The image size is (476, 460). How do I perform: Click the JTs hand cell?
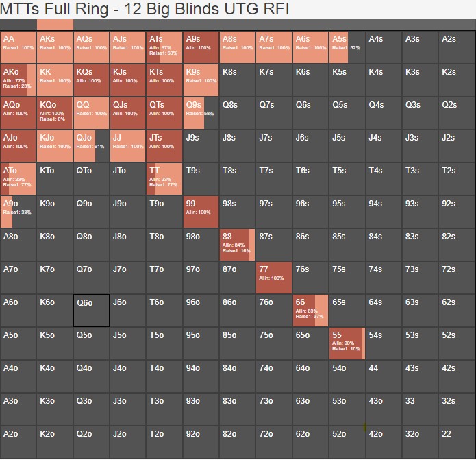pos(164,146)
